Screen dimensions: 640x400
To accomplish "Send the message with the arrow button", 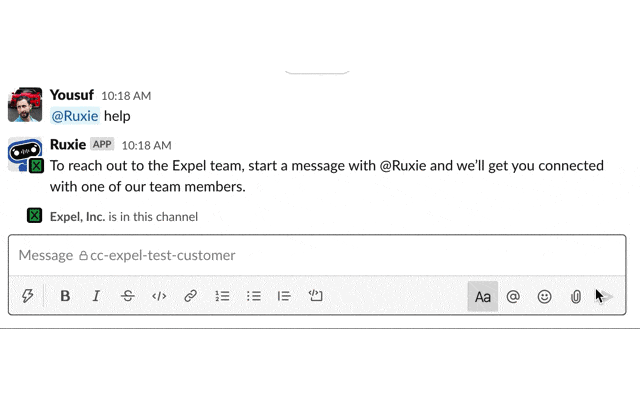I will [x=605, y=296].
